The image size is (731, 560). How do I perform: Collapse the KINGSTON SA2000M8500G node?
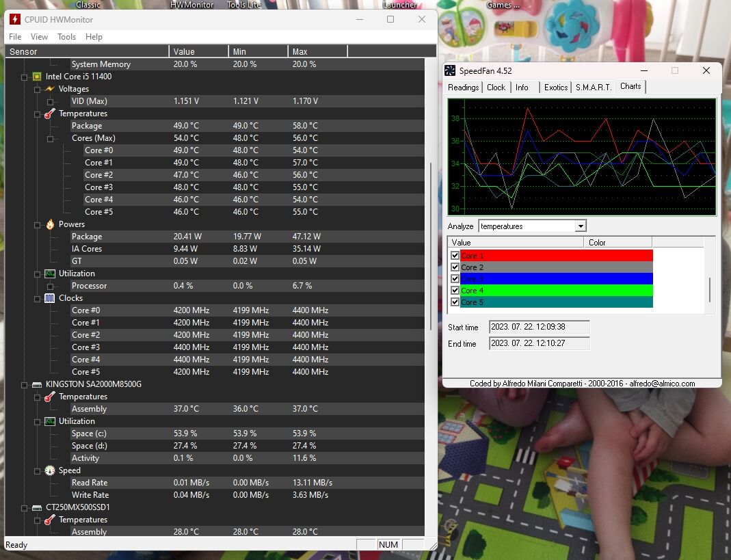pos(24,385)
